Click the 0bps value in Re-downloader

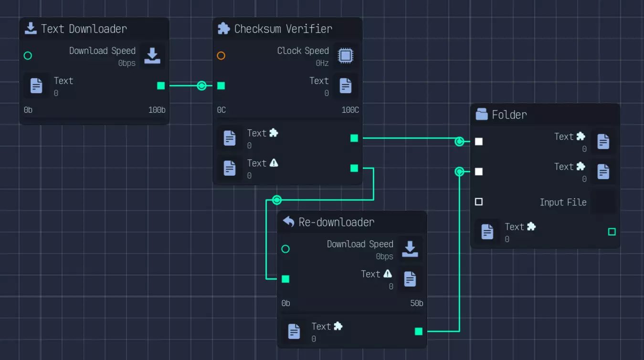click(x=385, y=256)
